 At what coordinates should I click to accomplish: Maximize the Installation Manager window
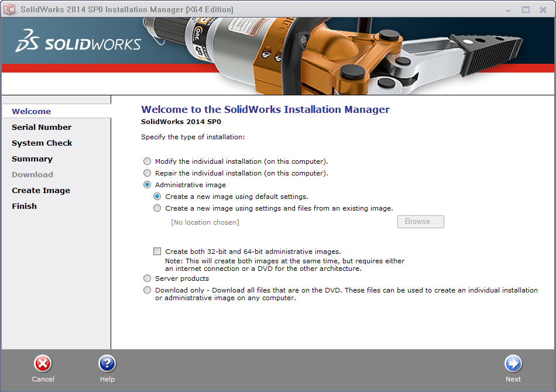tap(526, 10)
